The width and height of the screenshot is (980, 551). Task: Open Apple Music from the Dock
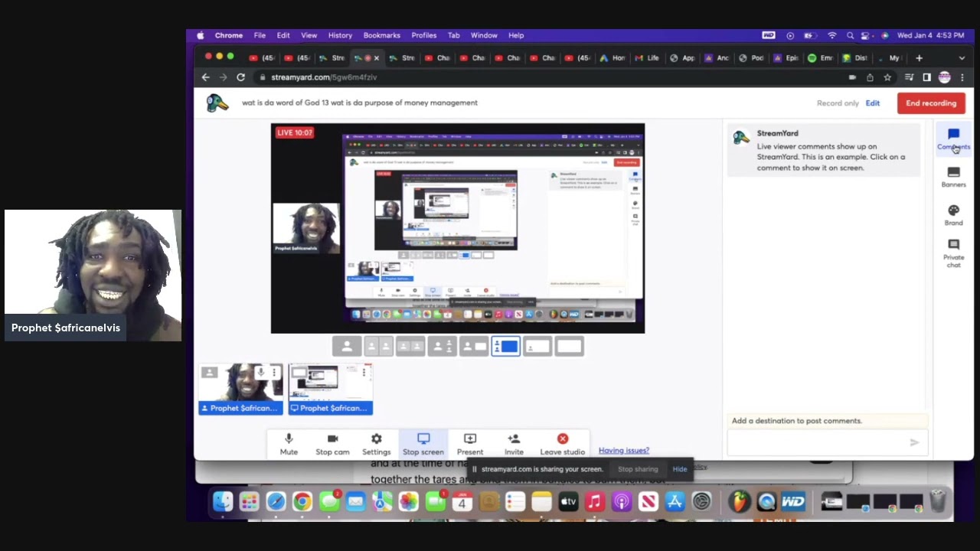(x=595, y=502)
